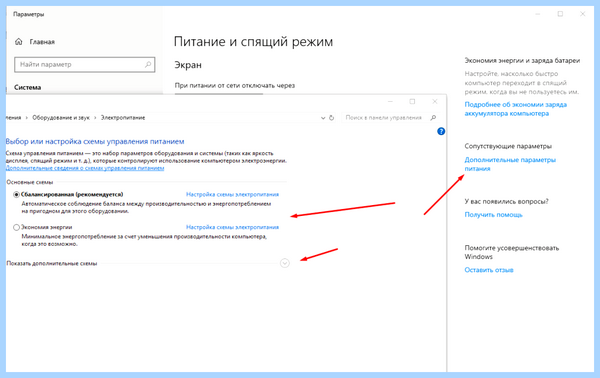The width and height of the screenshot is (600, 378).
Task: Select the Сбалансированная power plan radio button
Action: click(x=16, y=195)
